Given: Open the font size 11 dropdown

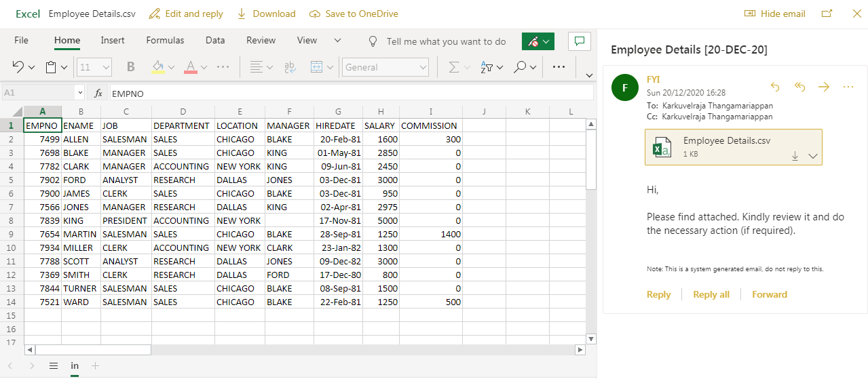Looking at the screenshot, I should [94, 67].
